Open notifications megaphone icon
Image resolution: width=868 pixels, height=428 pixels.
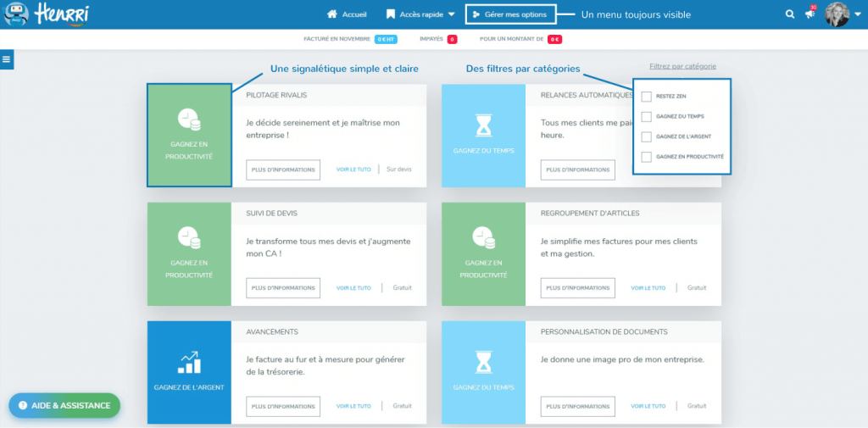coord(810,14)
